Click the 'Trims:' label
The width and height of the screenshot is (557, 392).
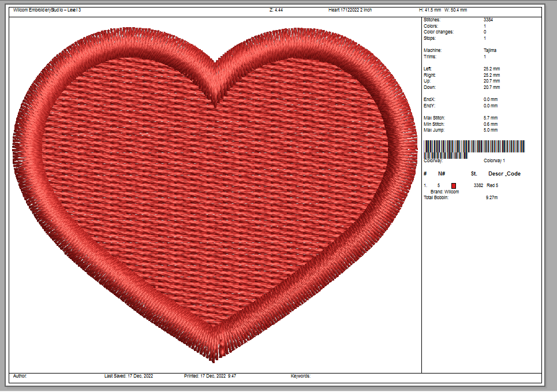[x=430, y=57]
